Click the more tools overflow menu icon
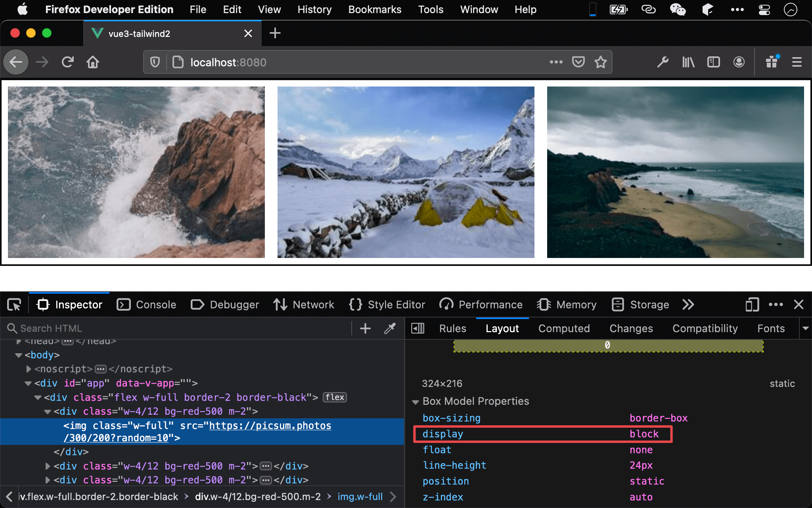The width and height of the screenshot is (812, 508). 689,304
